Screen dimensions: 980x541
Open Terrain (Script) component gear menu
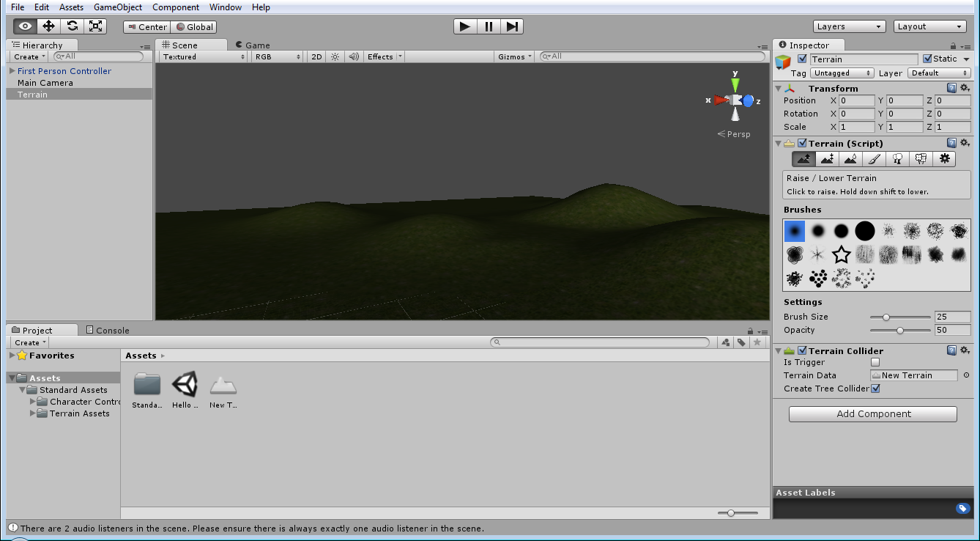coord(965,143)
